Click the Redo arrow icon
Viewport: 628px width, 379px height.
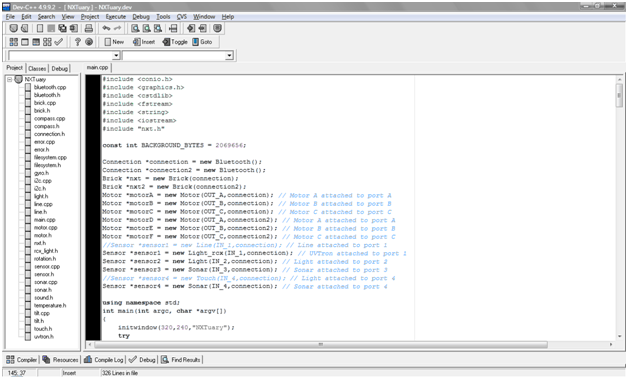click(x=117, y=28)
